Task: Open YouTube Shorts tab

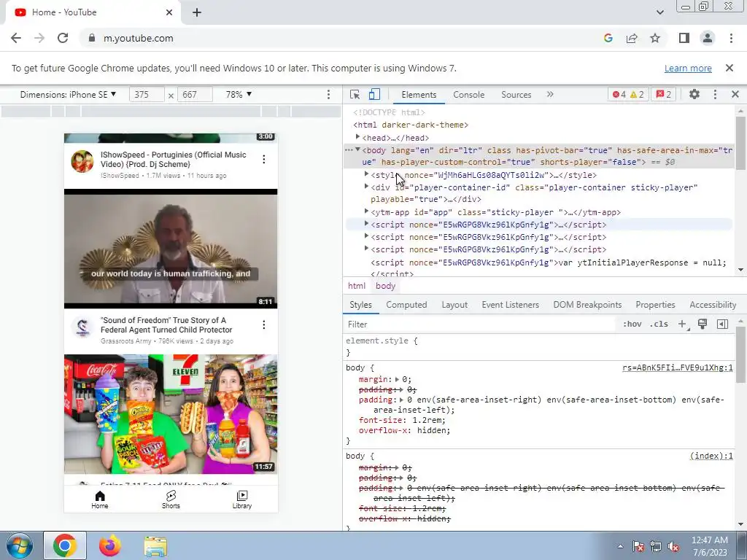Action: pos(171,499)
